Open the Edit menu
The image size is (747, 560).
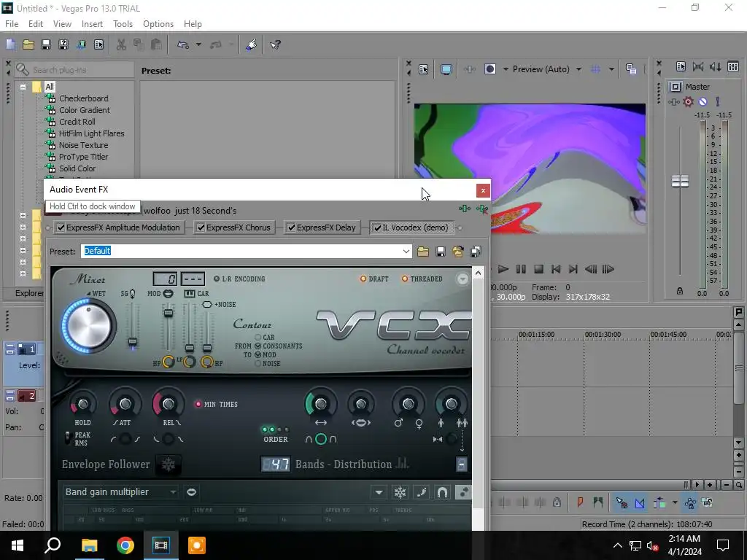[35, 24]
